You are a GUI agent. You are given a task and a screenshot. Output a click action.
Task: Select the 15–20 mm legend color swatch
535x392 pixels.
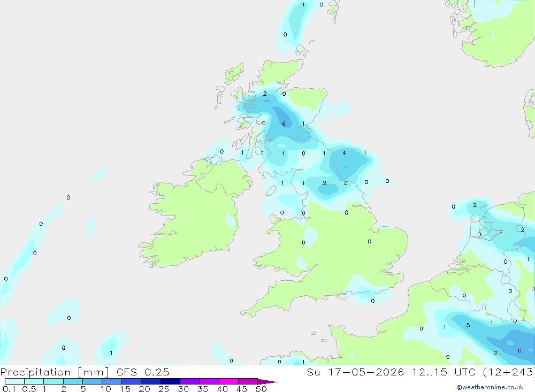tap(132, 381)
